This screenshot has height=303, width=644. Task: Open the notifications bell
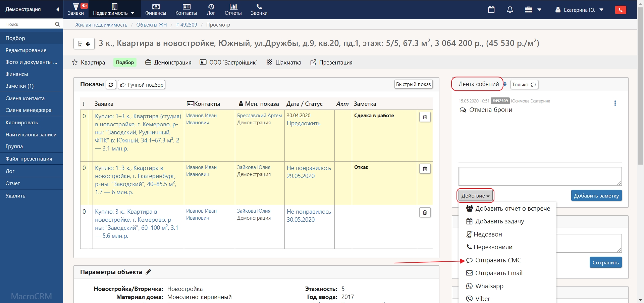(x=510, y=9)
